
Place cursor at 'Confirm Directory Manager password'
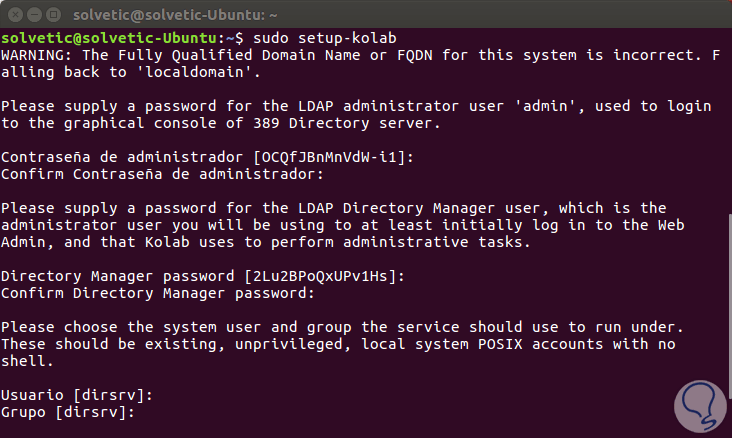tap(156, 294)
